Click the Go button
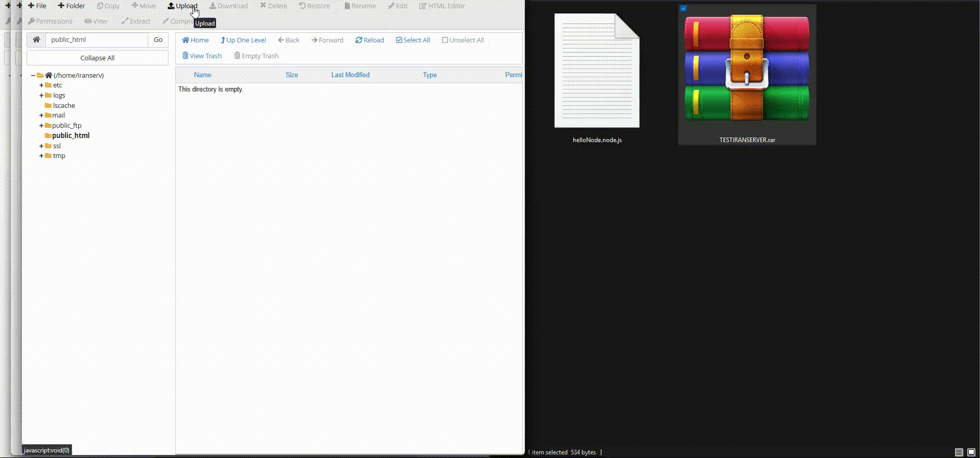Screen dimensions: 980x458 [158, 40]
